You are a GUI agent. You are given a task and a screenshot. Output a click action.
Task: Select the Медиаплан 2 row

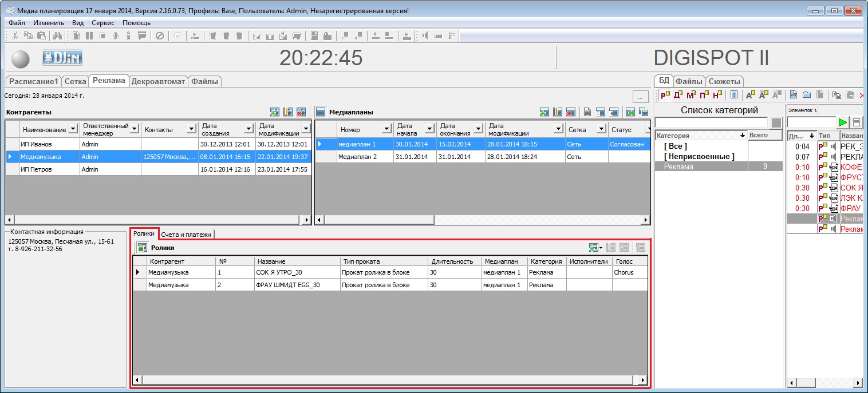point(483,157)
